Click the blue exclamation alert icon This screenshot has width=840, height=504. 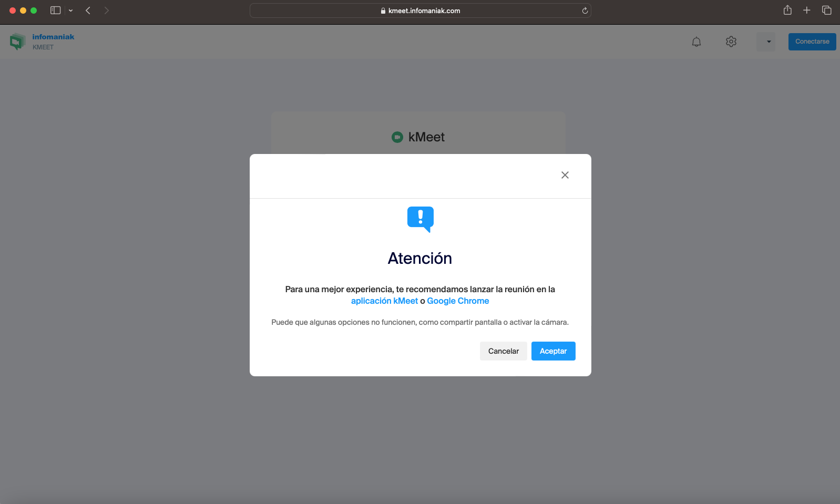(421, 219)
